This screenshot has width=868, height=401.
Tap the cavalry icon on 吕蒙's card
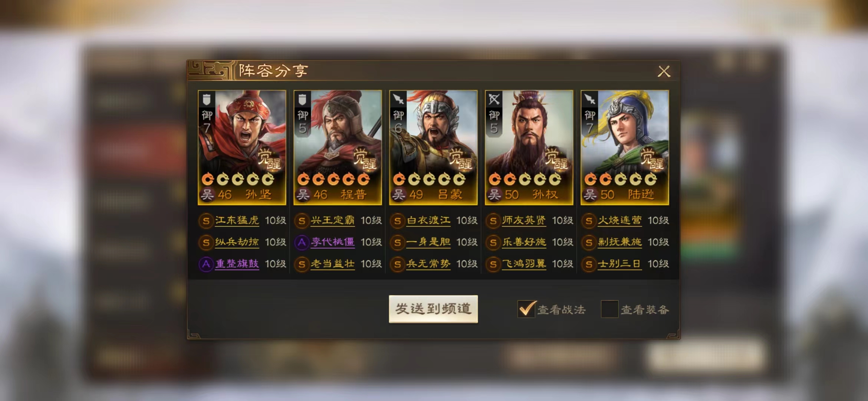398,100
